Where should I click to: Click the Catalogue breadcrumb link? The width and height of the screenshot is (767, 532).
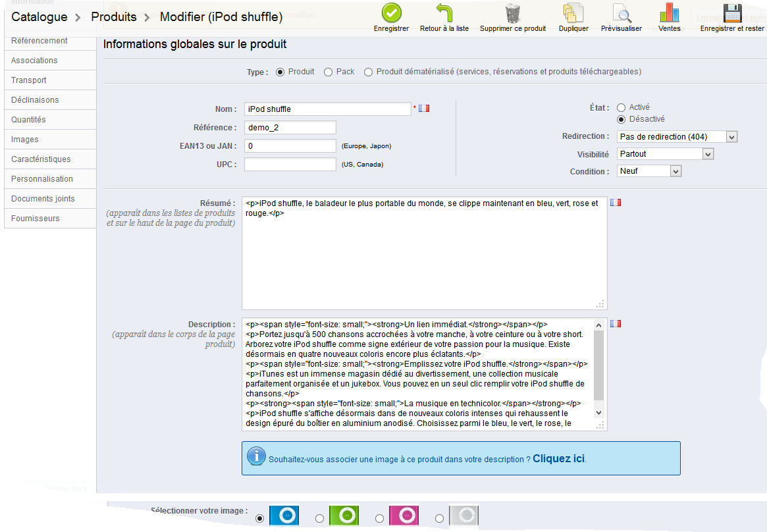coord(39,17)
